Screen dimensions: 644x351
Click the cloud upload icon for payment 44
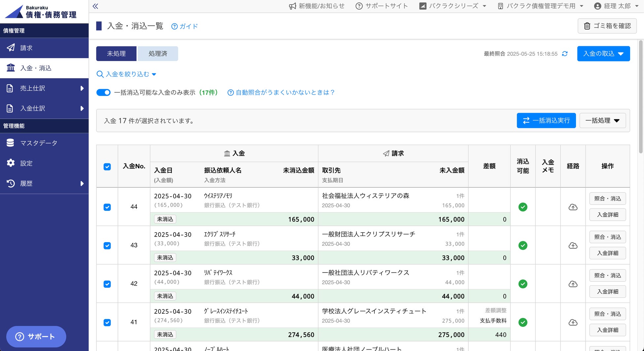(573, 207)
